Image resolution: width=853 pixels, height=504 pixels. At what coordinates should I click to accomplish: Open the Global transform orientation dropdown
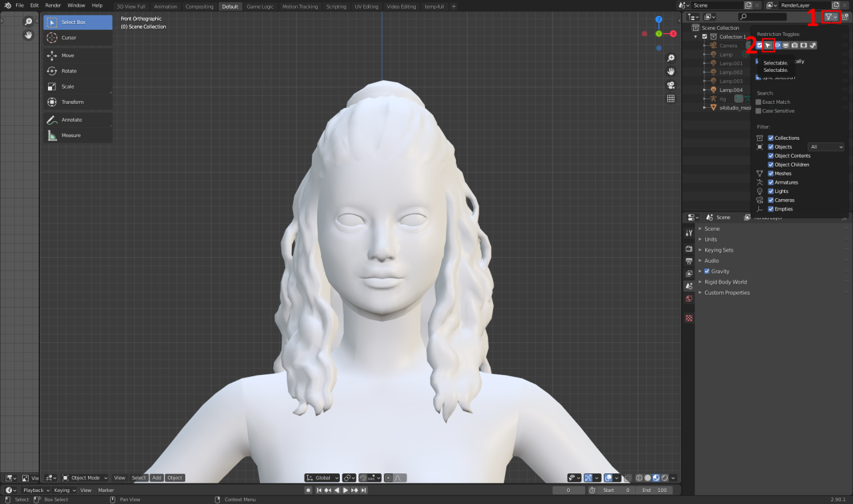point(323,478)
